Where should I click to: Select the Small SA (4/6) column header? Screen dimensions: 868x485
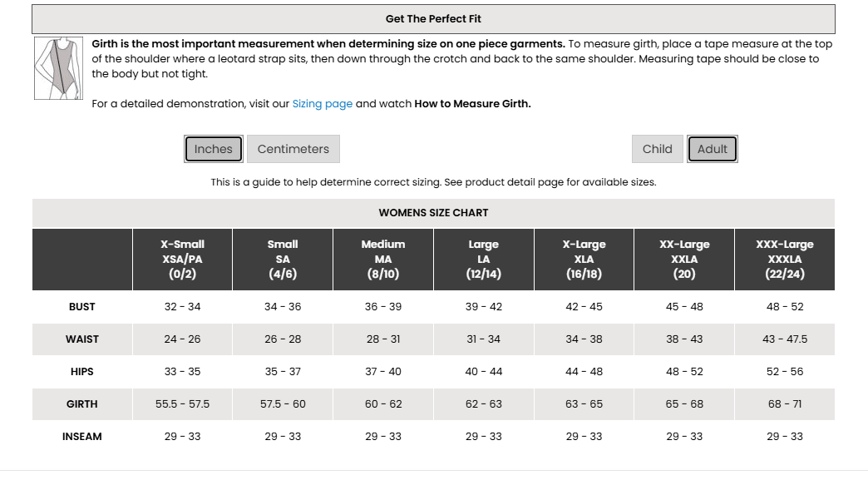click(283, 260)
